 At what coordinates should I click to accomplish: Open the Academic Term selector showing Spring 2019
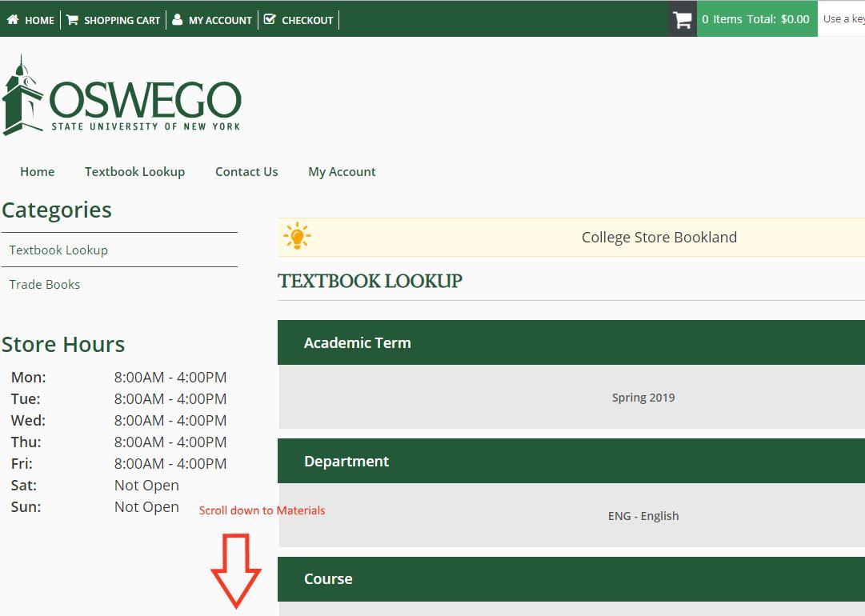[570, 342]
